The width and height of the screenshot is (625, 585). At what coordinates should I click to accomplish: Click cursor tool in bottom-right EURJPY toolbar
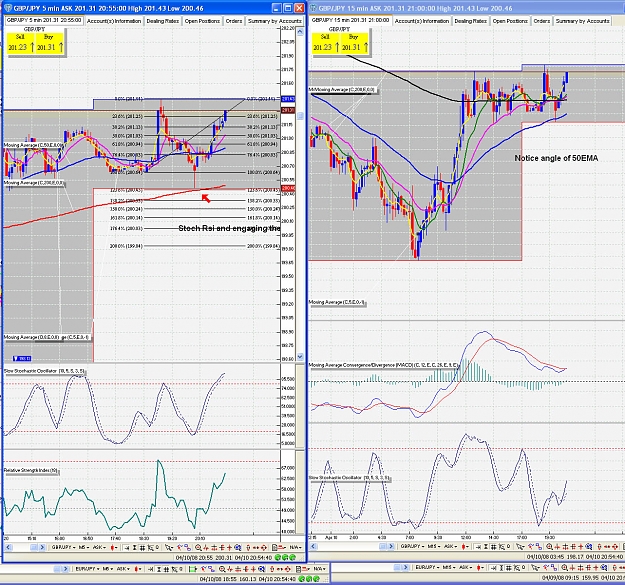pos(535,567)
